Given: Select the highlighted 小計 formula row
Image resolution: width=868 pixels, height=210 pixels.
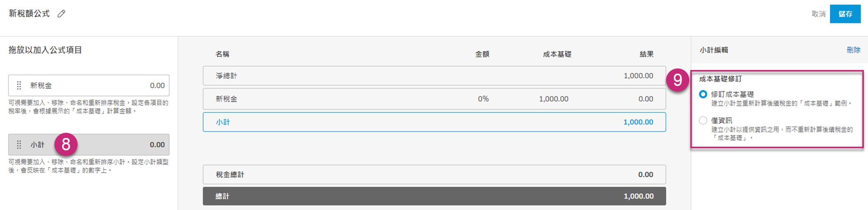Looking at the screenshot, I should [x=434, y=122].
